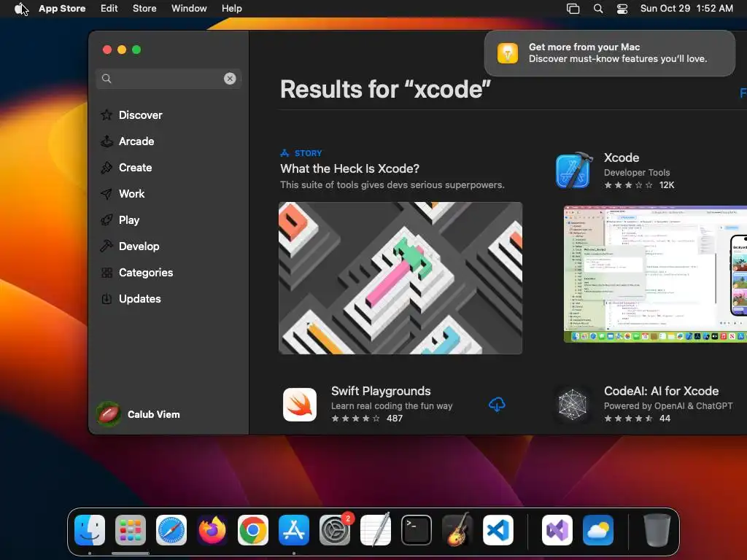Open System Settings from the Dock
Screen dimensions: 747x560
pos(335,530)
